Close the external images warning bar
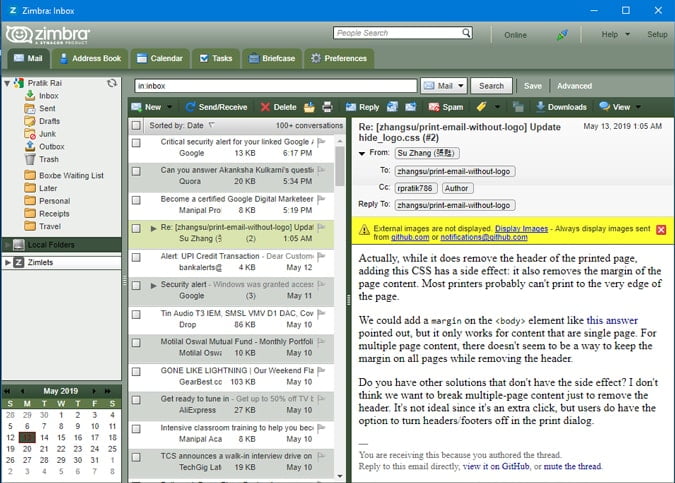The width and height of the screenshot is (675, 483). click(660, 230)
